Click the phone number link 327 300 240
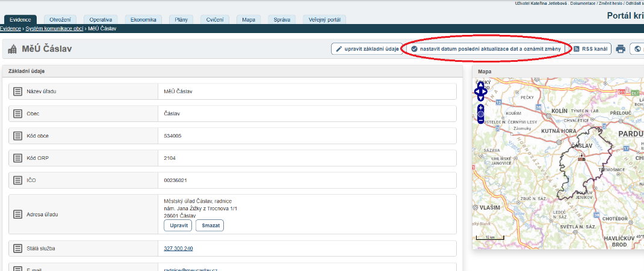This screenshot has width=644, height=271. (178, 248)
